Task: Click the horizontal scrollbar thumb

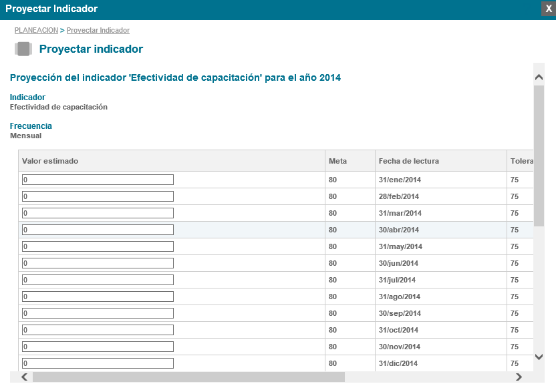Action: click(188, 377)
